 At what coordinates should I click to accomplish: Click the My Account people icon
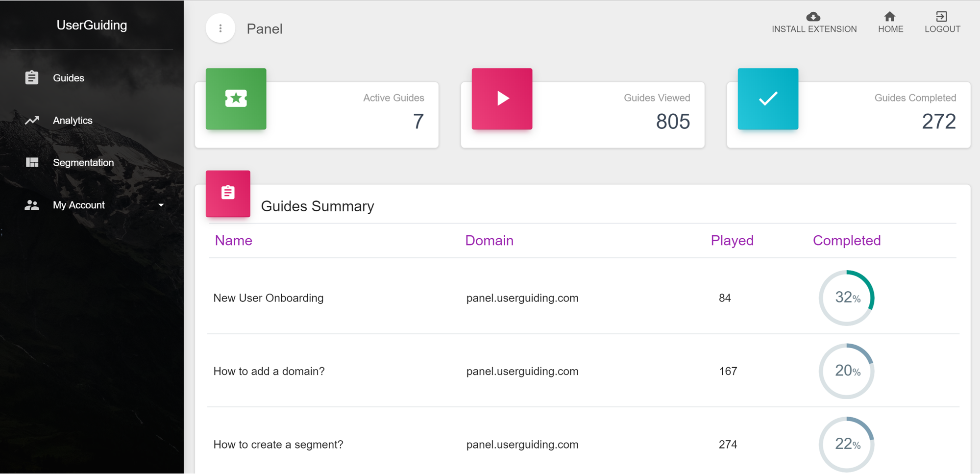tap(32, 205)
